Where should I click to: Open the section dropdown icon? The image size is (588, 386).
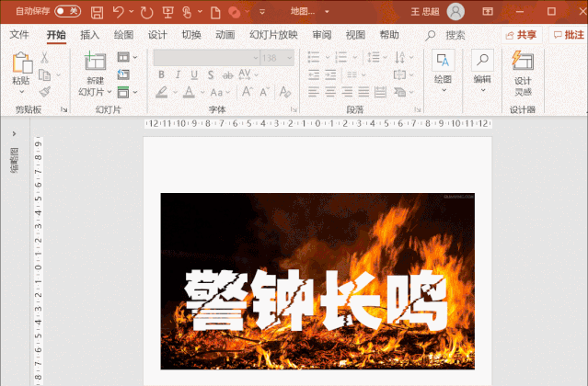click(127, 92)
